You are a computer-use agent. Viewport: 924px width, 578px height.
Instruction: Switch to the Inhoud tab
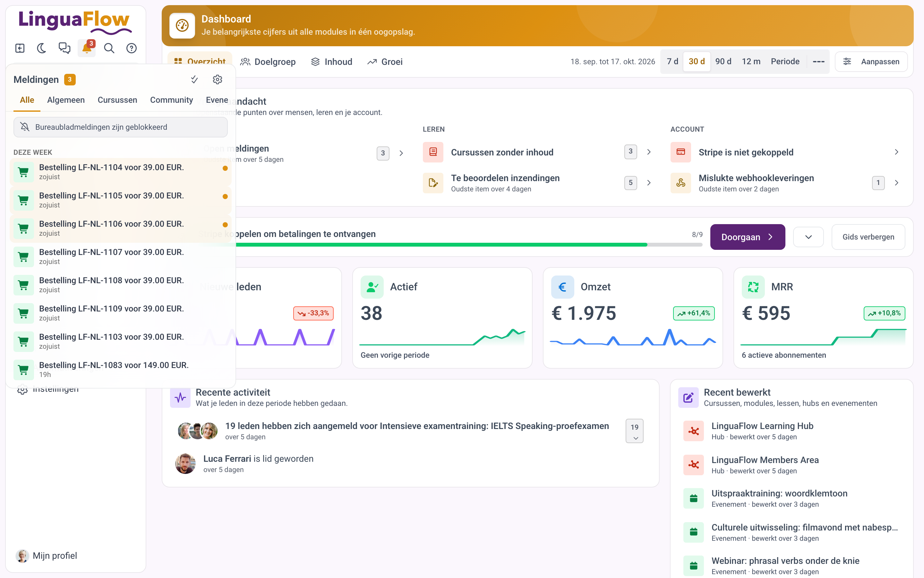pos(331,62)
